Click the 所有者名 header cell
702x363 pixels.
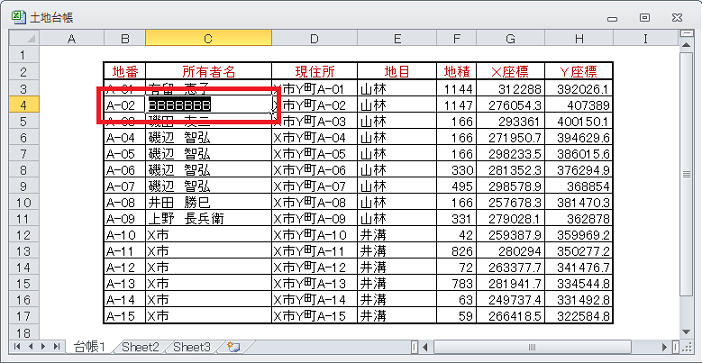click(209, 71)
